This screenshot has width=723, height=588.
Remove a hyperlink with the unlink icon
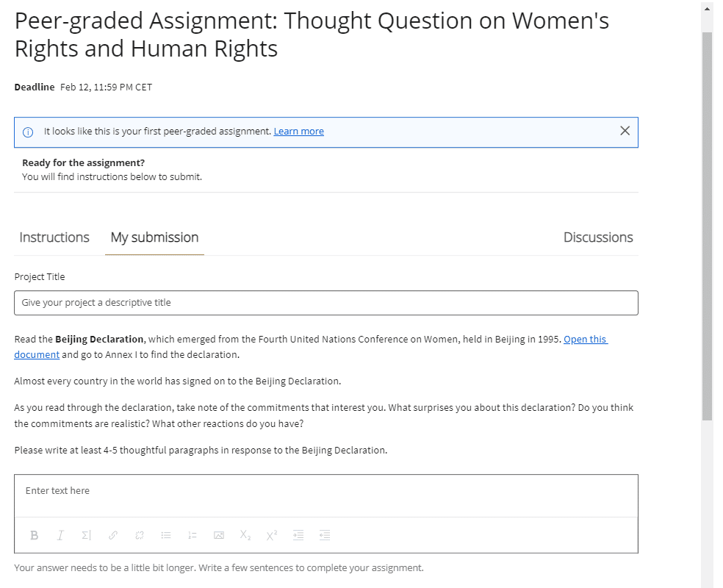[x=139, y=536]
